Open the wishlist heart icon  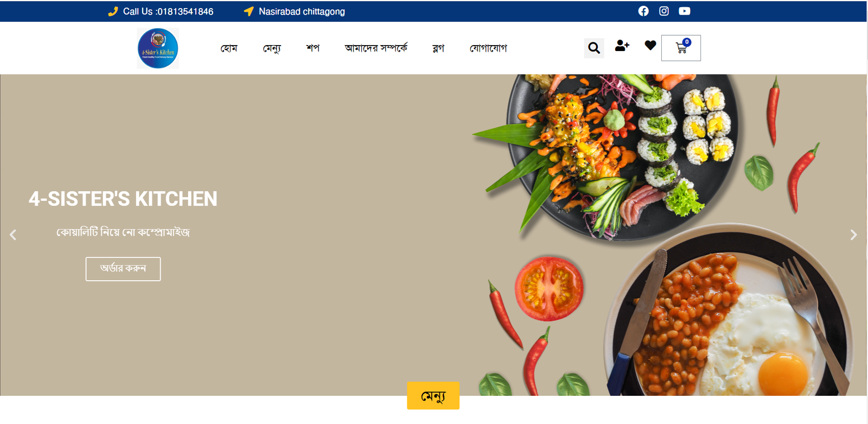(x=650, y=46)
